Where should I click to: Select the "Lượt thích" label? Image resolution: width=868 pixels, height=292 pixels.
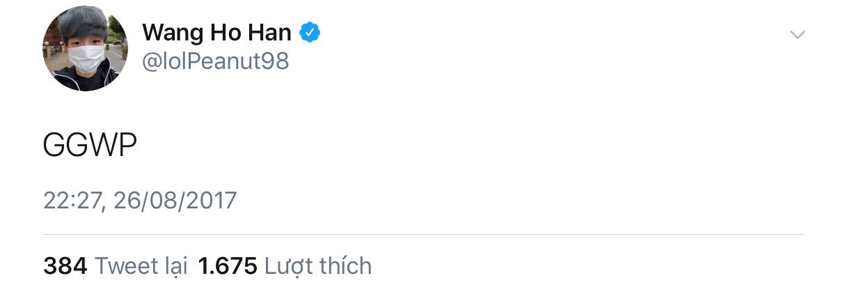319,266
